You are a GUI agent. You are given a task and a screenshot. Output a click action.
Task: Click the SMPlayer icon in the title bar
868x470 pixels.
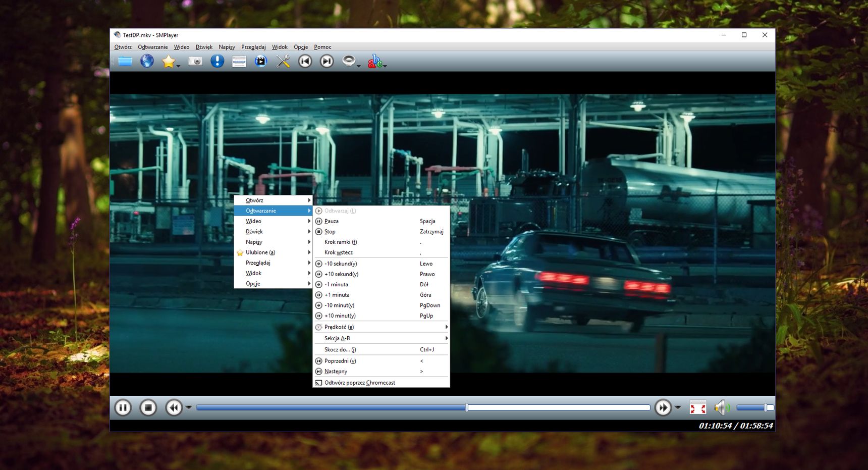(x=117, y=35)
